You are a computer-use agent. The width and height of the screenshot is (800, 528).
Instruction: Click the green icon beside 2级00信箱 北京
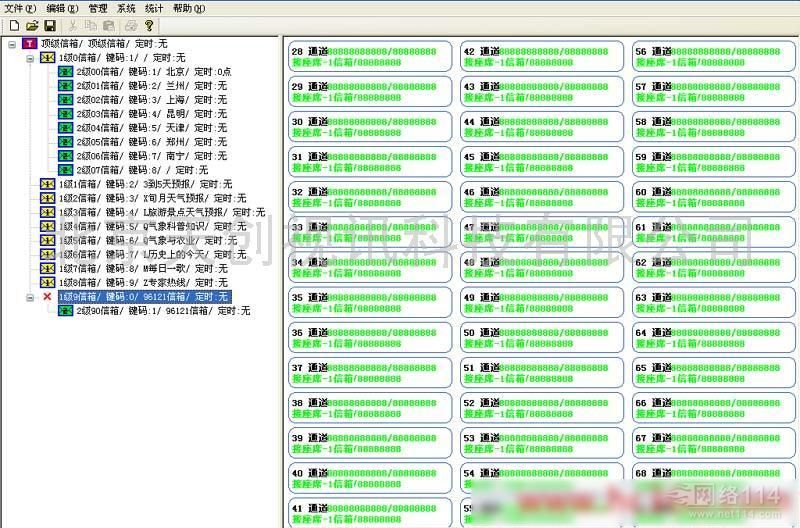coord(65,72)
